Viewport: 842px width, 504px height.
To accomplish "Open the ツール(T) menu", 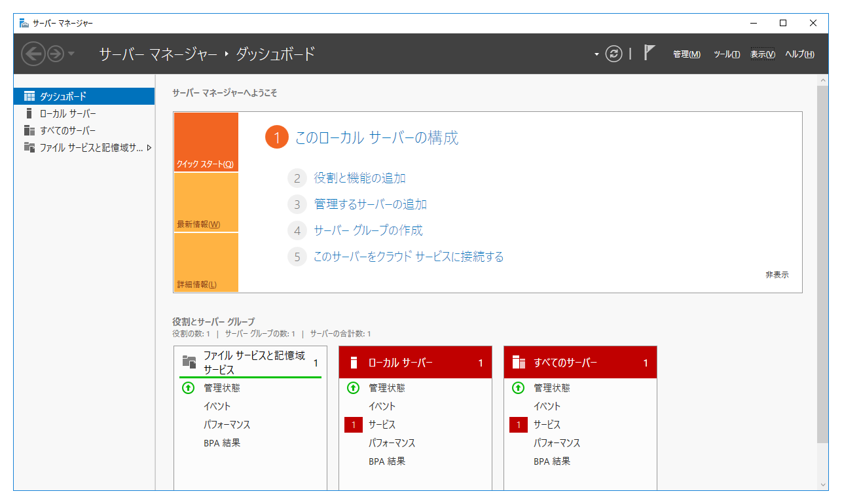I will [x=727, y=54].
